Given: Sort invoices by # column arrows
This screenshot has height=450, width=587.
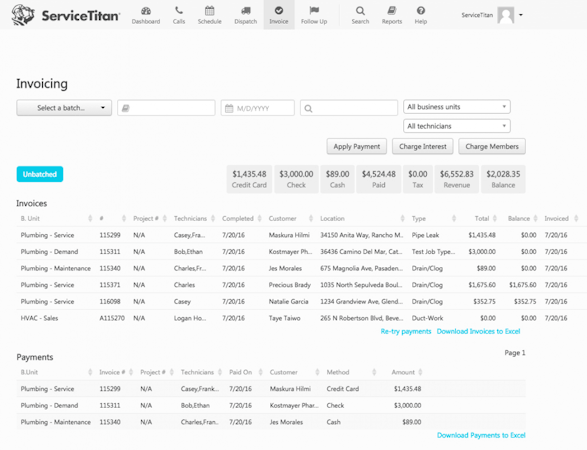Looking at the screenshot, I should pos(124,218).
